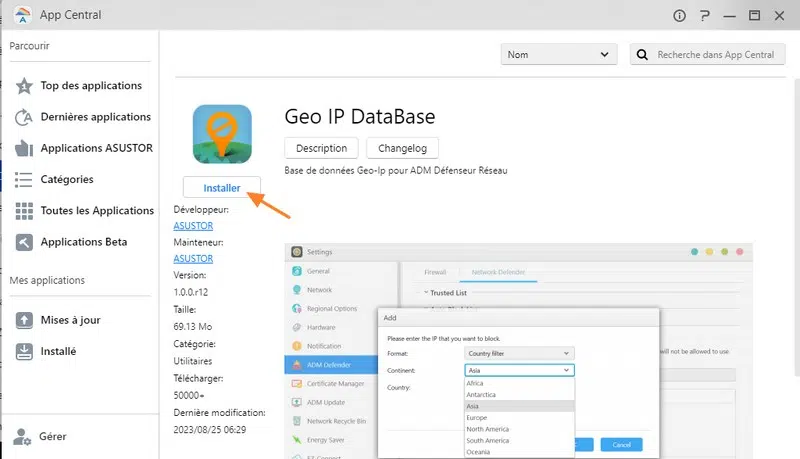This screenshot has width=800, height=459.
Task: Open Applications Beta section
Action: 71,242
